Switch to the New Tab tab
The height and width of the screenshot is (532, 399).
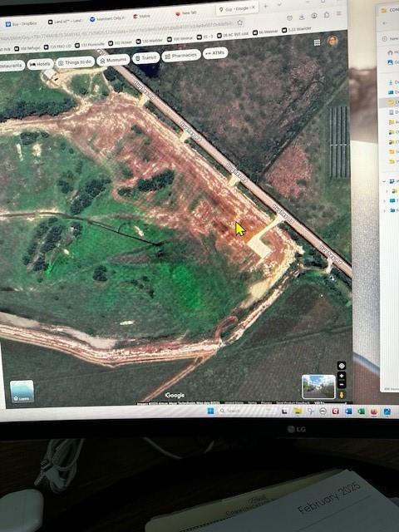point(186,13)
